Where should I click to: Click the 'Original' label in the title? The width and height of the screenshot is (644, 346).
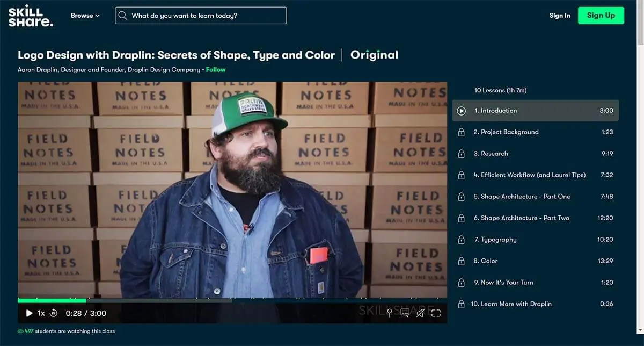pos(374,55)
